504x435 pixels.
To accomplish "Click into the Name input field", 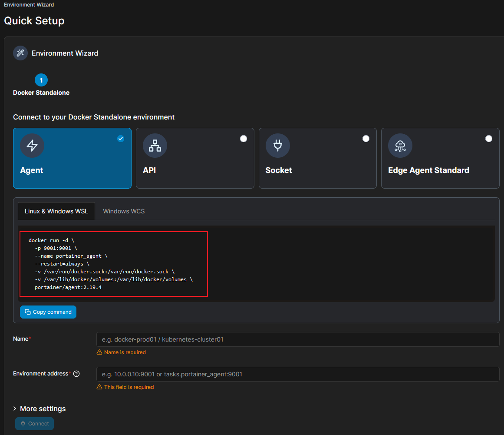I will pyautogui.click(x=298, y=339).
